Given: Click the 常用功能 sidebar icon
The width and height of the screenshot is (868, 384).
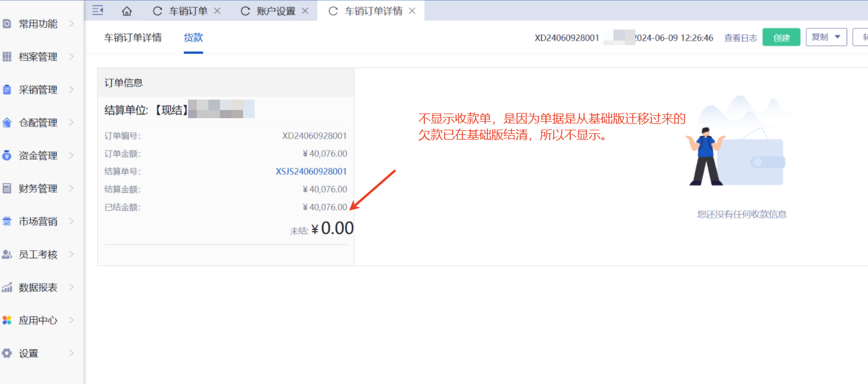Looking at the screenshot, I should (7, 24).
